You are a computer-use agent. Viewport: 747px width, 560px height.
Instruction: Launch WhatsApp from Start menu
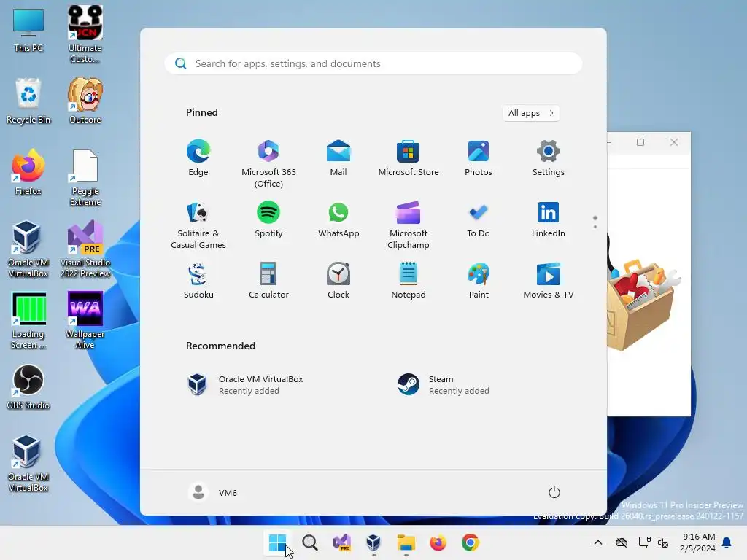click(x=338, y=220)
